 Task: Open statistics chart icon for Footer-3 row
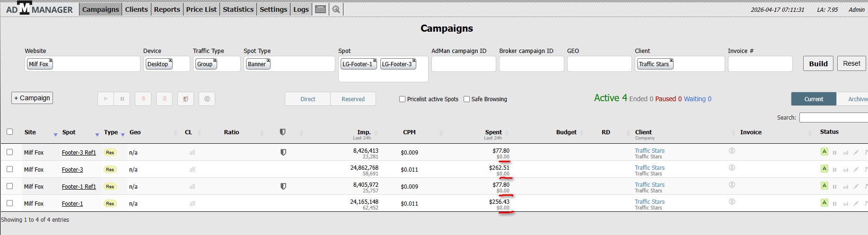(x=845, y=169)
